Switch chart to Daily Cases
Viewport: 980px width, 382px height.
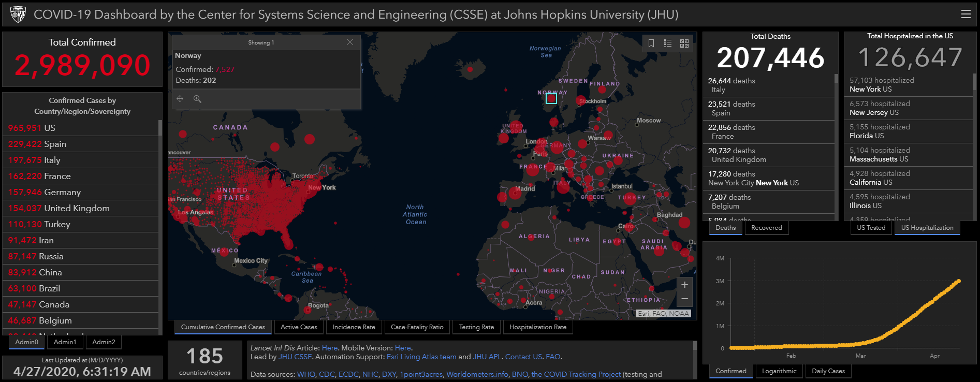(x=828, y=371)
